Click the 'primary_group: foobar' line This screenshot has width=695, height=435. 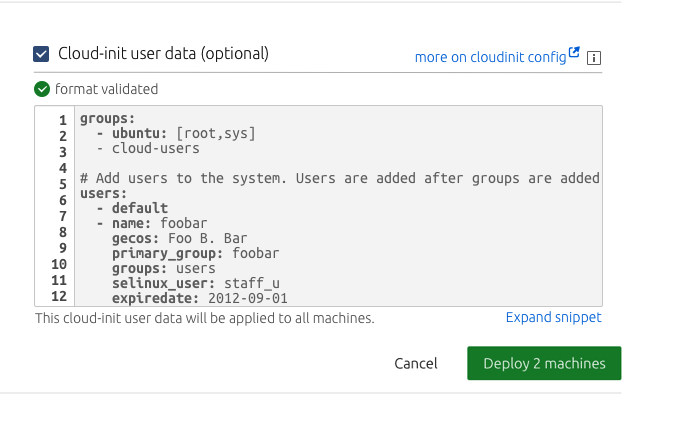click(195, 253)
